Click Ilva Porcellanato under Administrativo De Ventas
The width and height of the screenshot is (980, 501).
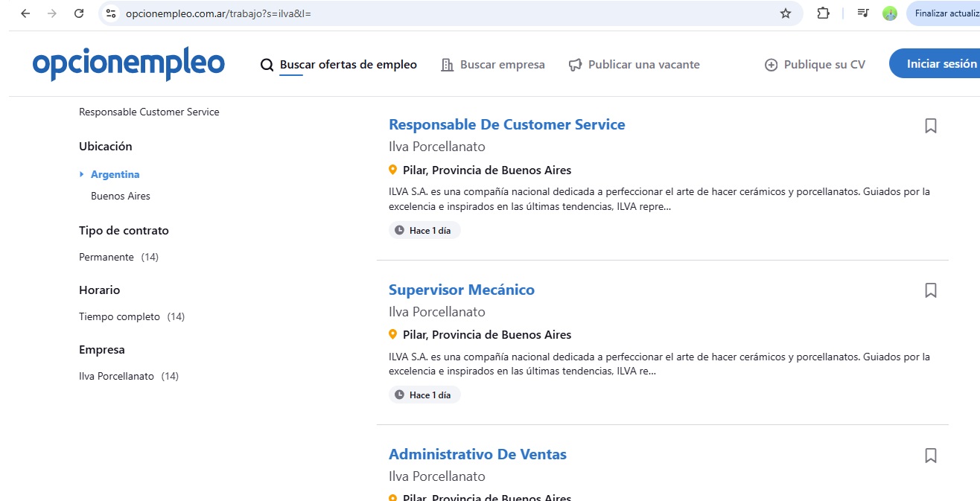pos(437,476)
